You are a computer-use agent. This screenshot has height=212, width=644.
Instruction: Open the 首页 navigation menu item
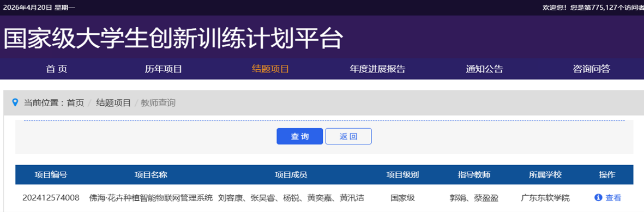pos(57,69)
